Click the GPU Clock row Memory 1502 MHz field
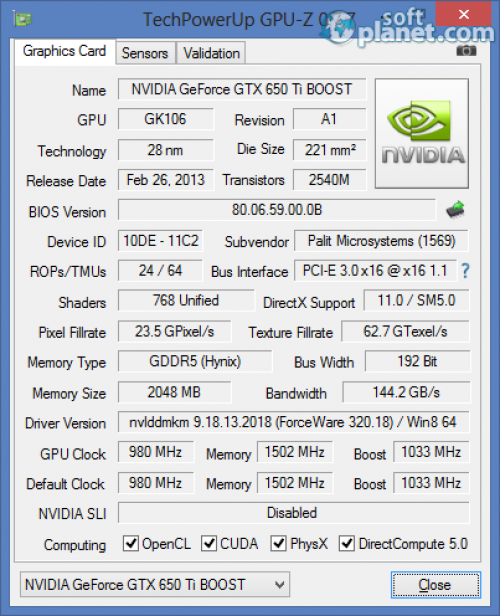500x616 pixels. pos(295,452)
